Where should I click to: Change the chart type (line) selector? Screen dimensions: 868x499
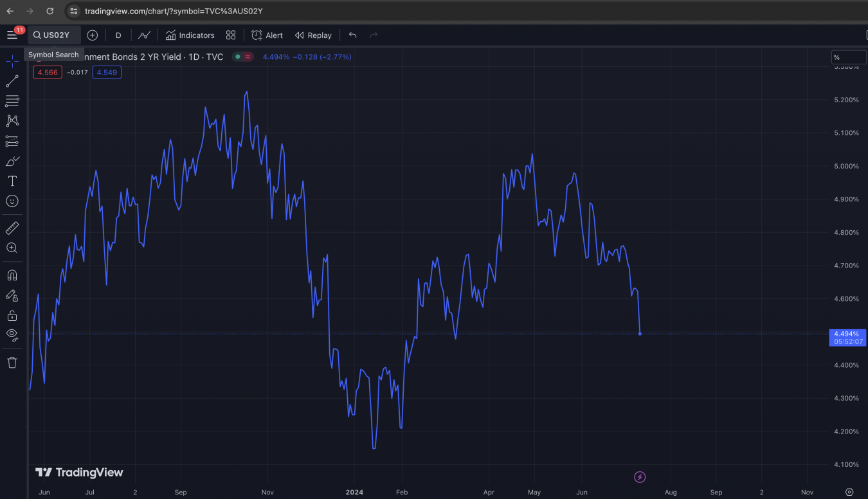point(145,35)
